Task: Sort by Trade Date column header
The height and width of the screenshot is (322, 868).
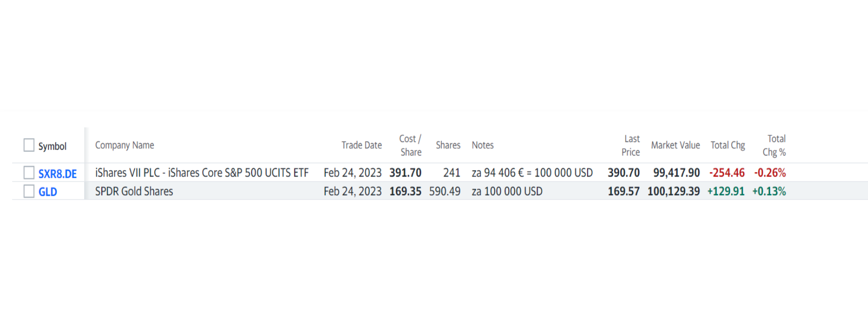Action: click(362, 145)
